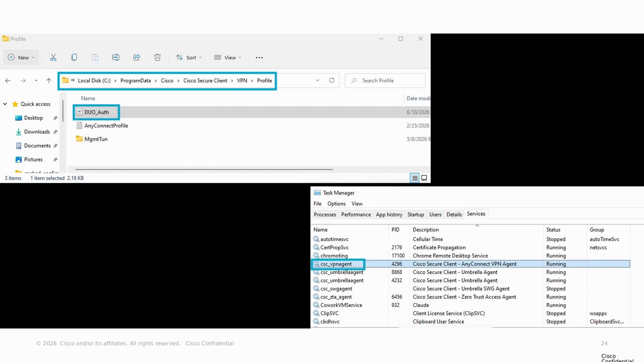This screenshot has height=362, width=644.
Task: Go forward with the Explorer forward arrow
Action: click(x=23, y=80)
